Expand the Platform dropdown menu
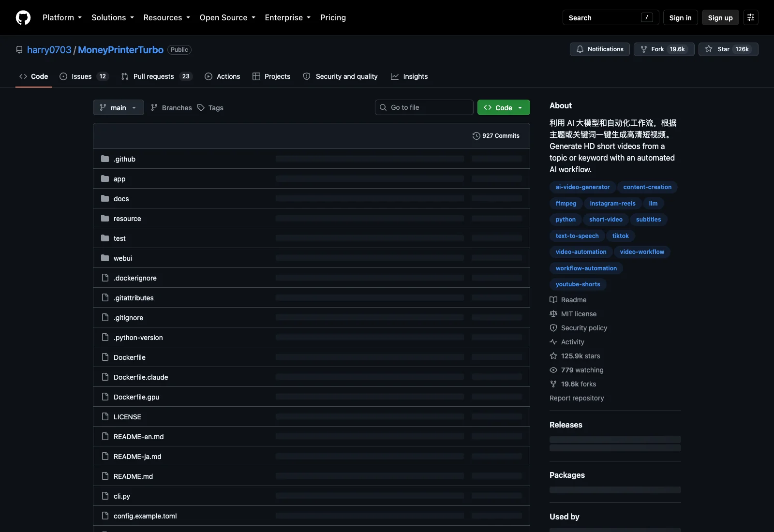774x532 pixels. pos(62,17)
